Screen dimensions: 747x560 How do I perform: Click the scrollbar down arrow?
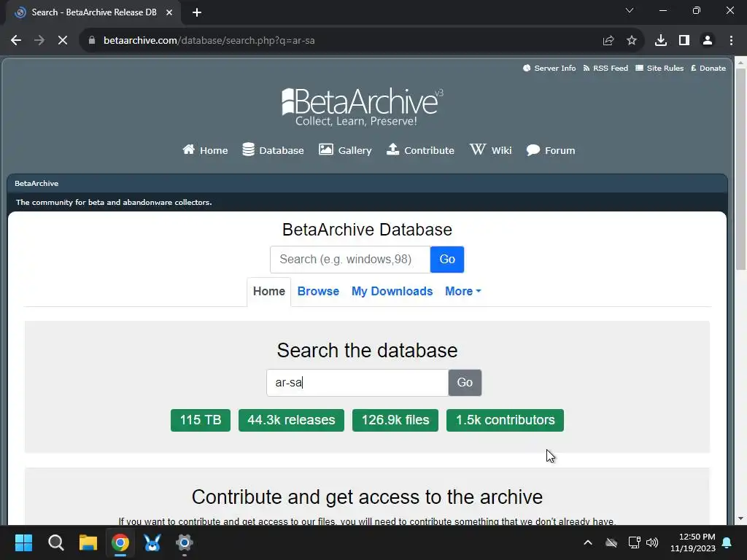point(741,518)
